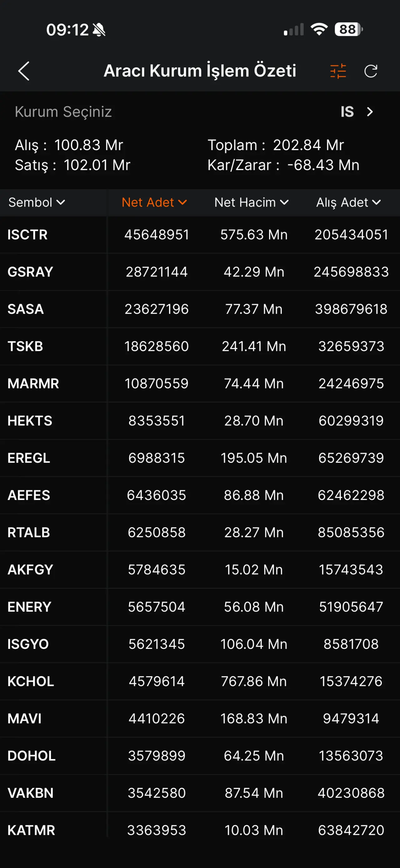
Task: Tap the back arrow icon
Action: click(24, 71)
